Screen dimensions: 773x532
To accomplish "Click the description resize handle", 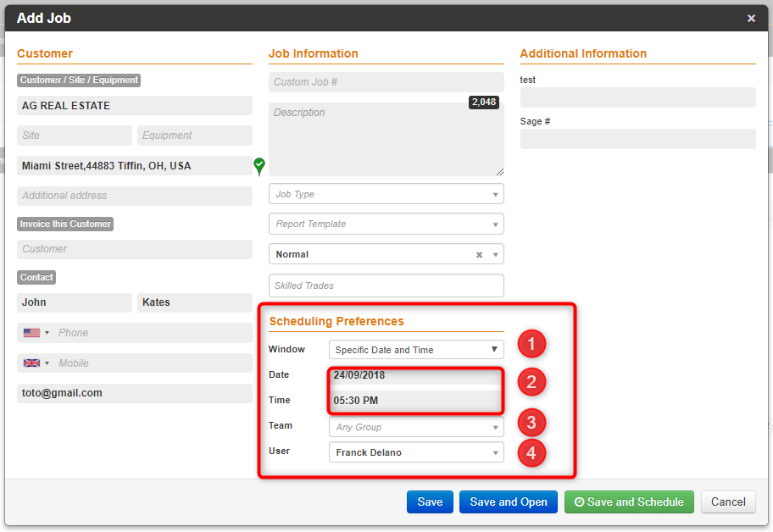I will [500, 172].
